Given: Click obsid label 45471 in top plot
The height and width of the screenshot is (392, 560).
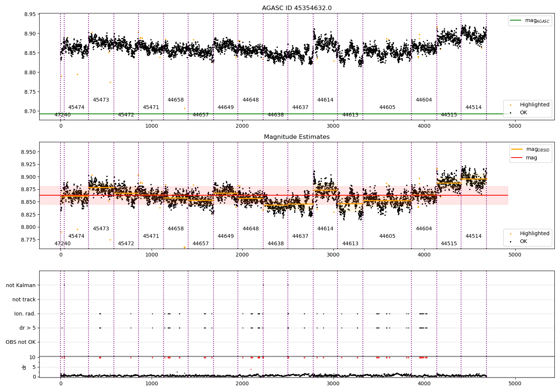Looking at the screenshot, I should tap(151, 108).
